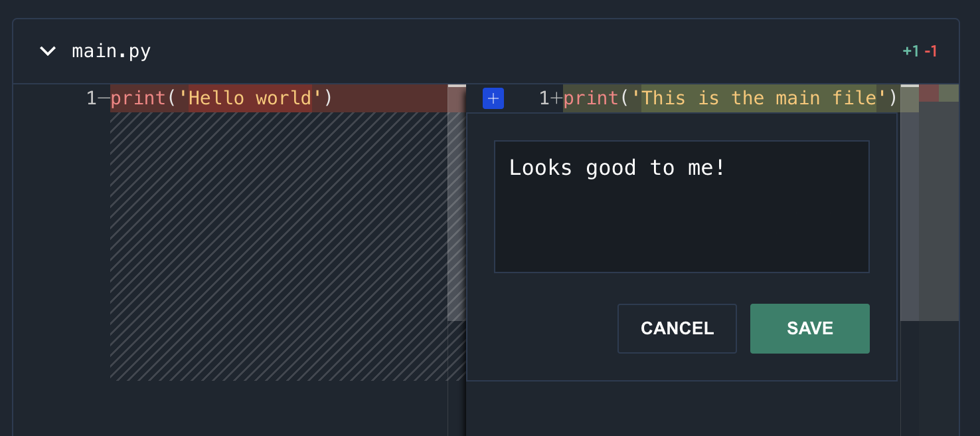Save the review comment
Viewport: 980px width, 436px height.
coord(809,328)
